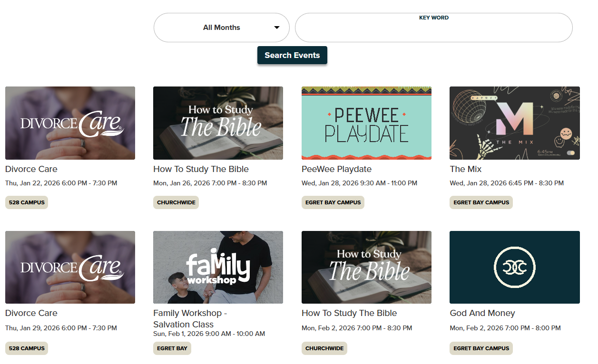This screenshot has height=364, width=598.
Task: Open Jan 26 How to Study The Bible image
Action: (218, 123)
